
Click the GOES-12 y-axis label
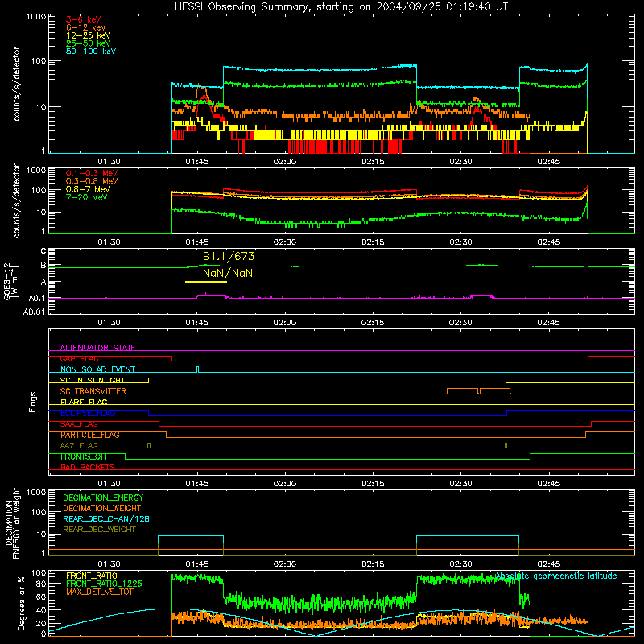tap(10, 281)
